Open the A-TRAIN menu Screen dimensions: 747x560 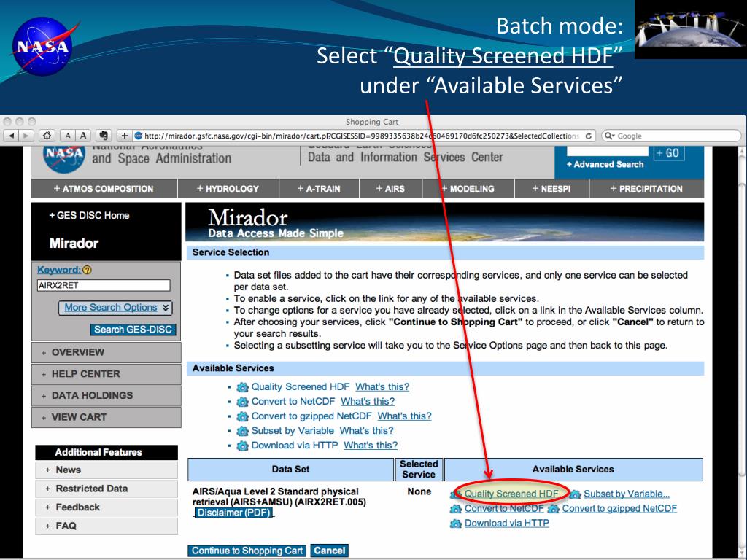[x=319, y=189]
